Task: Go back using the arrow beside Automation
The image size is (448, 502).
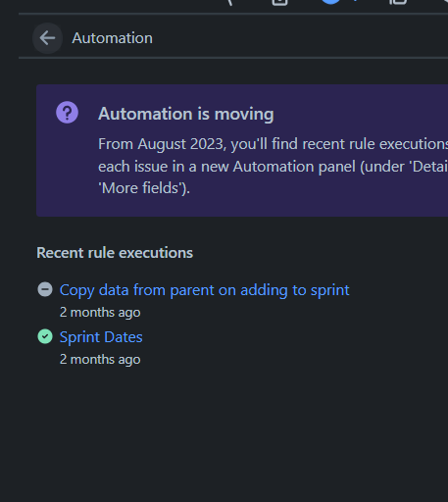Action: click(x=47, y=38)
